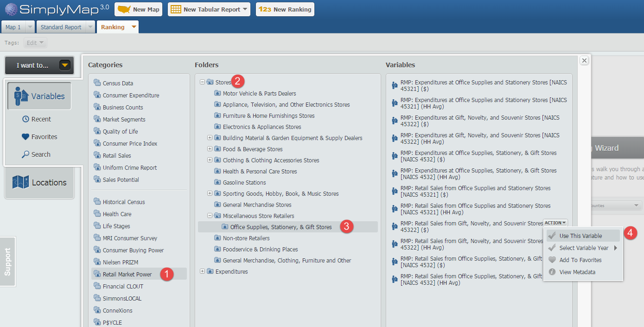Click the Census Data category folder icon
Viewport: 644px width, 327px height.
click(97, 83)
